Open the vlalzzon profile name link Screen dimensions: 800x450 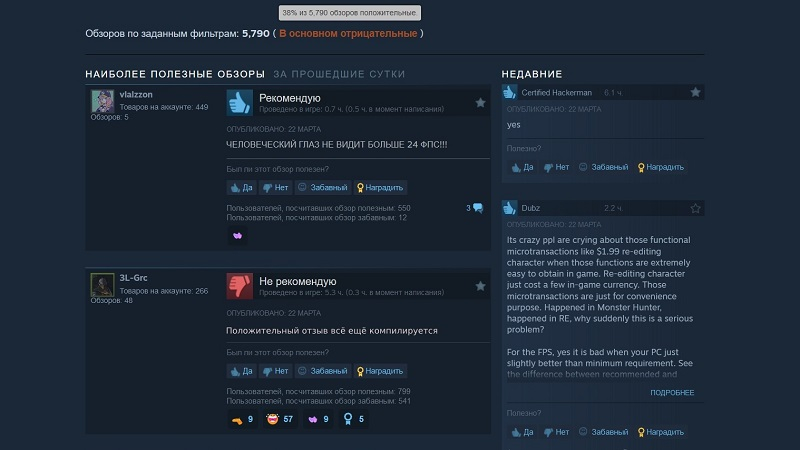click(x=136, y=94)
